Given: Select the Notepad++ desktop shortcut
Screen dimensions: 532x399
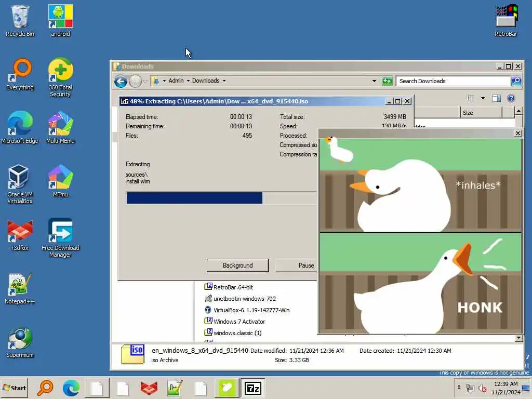Looking at the screenshot, I should tap(20, 288).
